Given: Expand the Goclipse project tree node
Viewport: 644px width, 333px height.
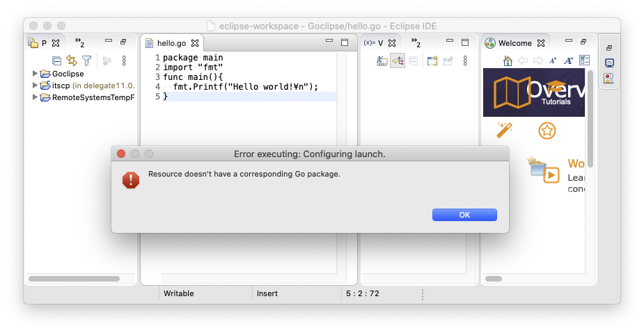Looking at the screenshot, I should (35, 74).
